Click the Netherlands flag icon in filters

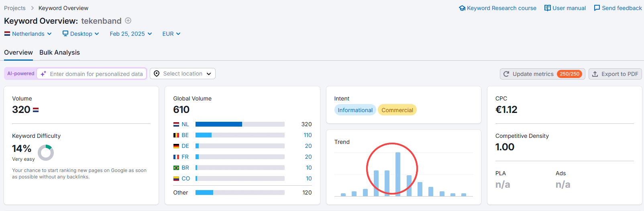point(7,34)
